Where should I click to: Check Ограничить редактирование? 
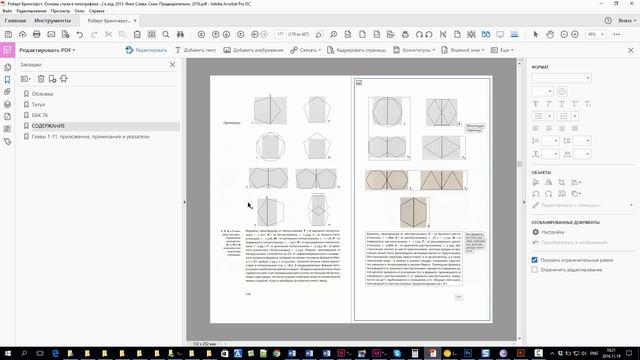point(534,269)
